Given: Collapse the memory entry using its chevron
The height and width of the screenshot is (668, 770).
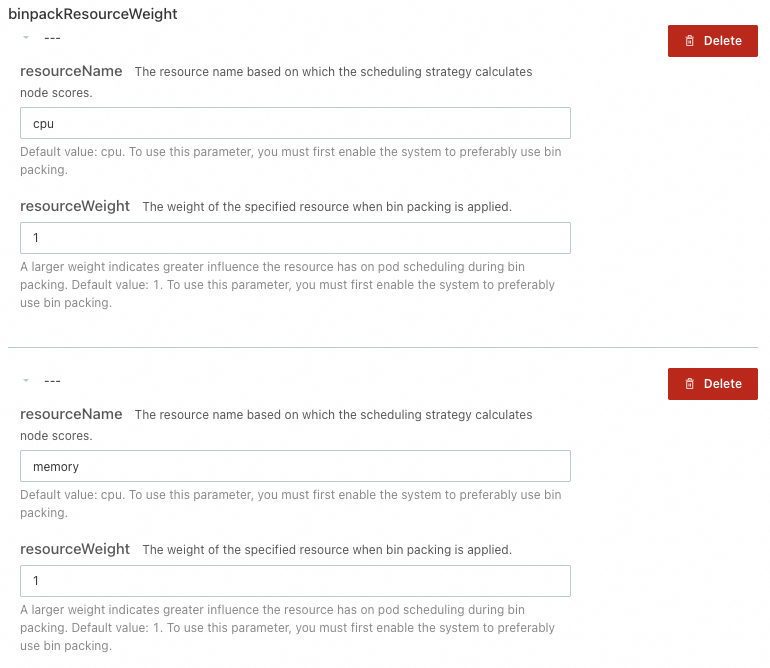Looking at the screenshot, I should coord(26,380).
